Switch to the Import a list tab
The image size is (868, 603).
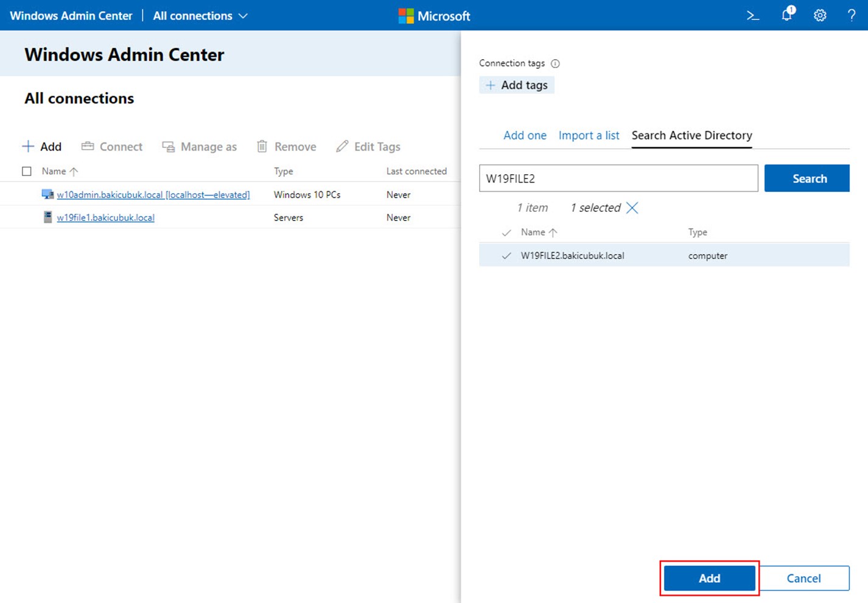click(589, 135)
